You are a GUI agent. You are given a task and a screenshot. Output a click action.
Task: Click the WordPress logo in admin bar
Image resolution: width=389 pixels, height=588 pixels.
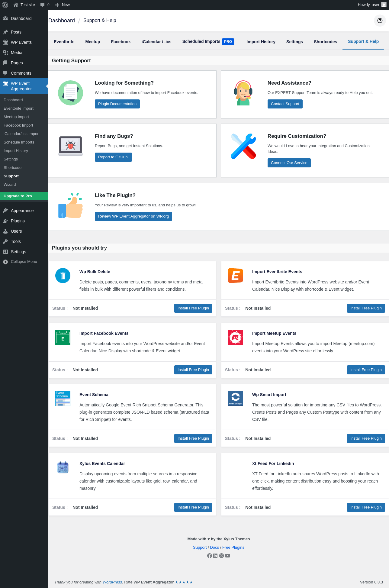[x=5, y=5]
